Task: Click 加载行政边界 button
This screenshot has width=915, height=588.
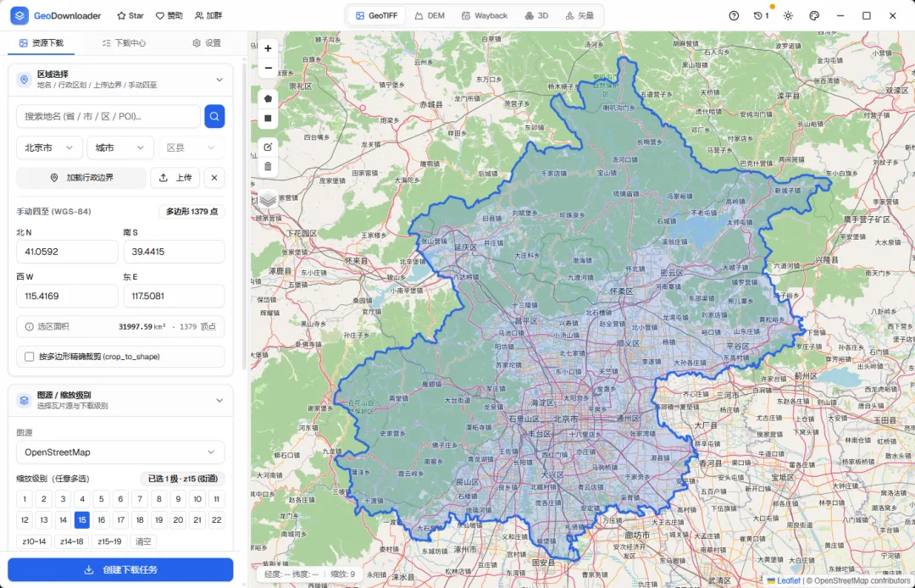Action: point(81,177)
